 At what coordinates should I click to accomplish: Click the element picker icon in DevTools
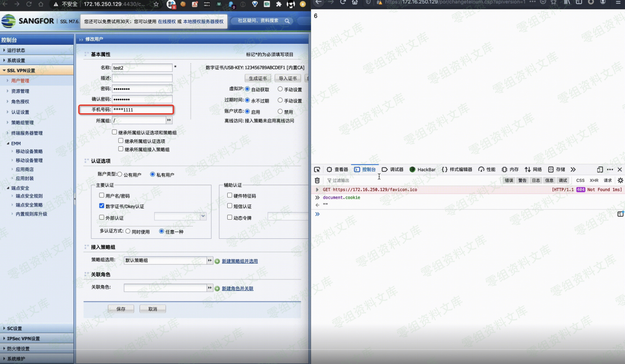tap(317, 169)
